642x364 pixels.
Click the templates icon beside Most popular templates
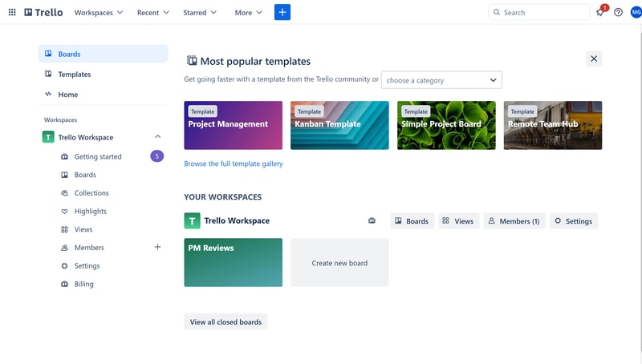tap(192, 60)
